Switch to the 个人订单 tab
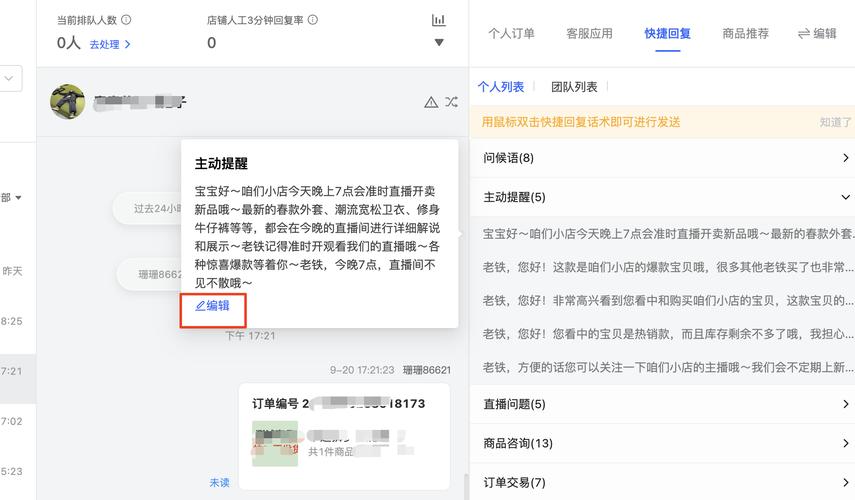 511,33
